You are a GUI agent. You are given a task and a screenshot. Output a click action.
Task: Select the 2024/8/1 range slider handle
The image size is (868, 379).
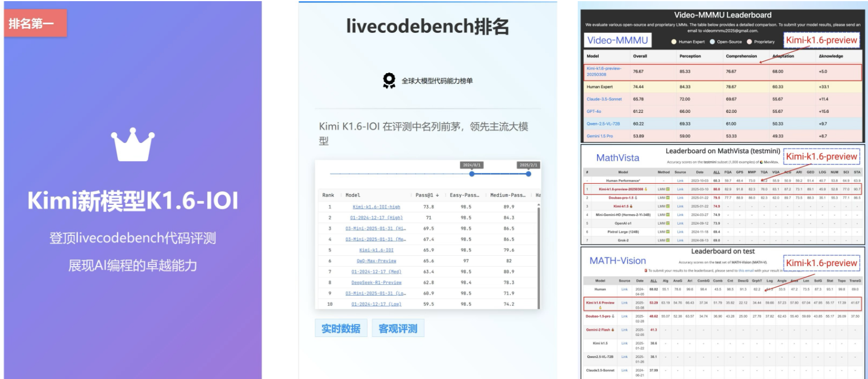pyautogui.click(x=472, y=174)
